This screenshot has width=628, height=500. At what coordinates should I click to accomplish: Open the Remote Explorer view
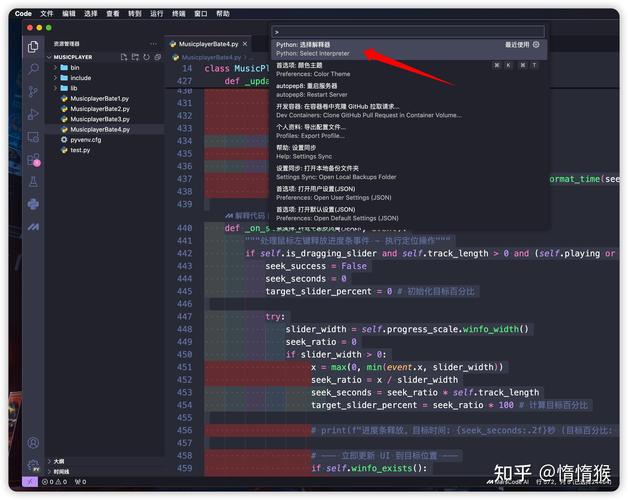[33, 137]
